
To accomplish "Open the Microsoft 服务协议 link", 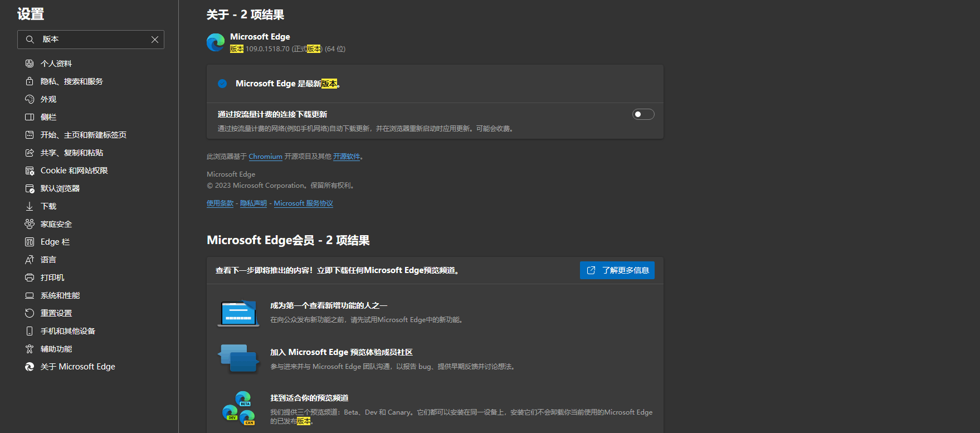I will point(304,203).
